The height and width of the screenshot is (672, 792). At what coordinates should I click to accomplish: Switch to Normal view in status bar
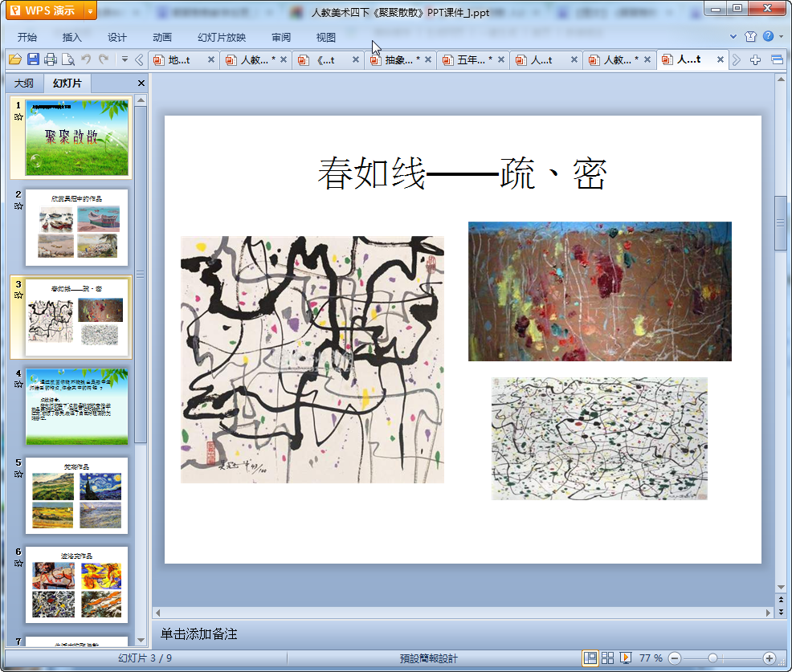[x=590, y=658]
